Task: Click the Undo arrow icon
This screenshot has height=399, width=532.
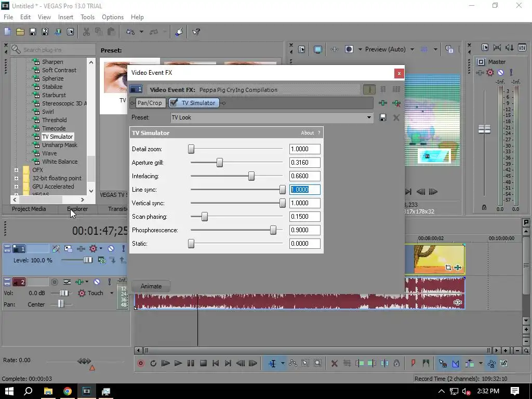Action: (x=130, y=32)
